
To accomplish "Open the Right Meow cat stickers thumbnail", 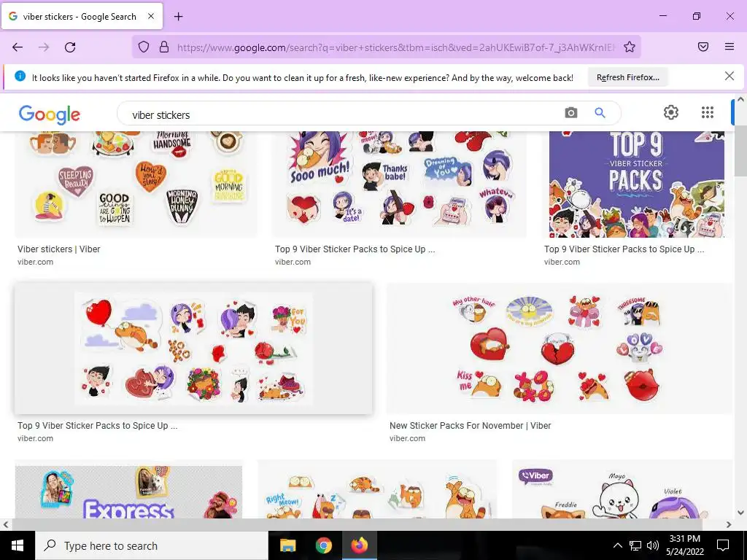I will [377, 489].
